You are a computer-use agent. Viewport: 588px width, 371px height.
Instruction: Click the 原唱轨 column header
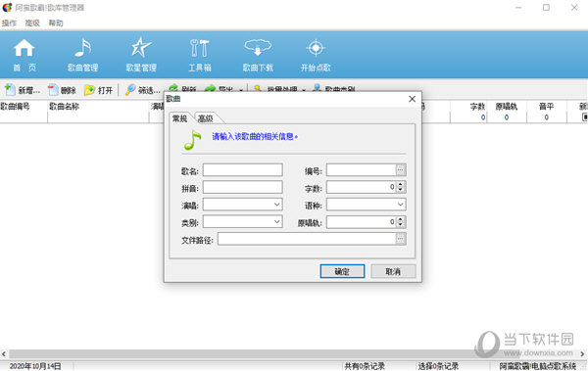(507, 107)
